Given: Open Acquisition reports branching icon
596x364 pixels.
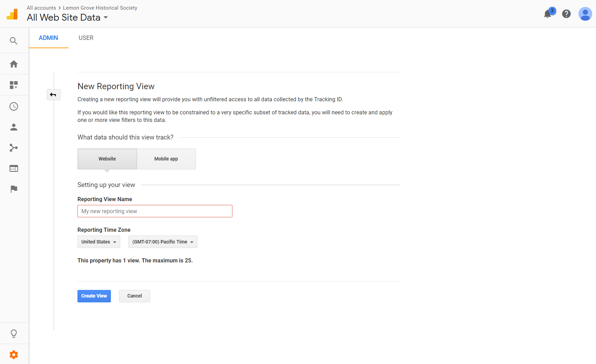Looking at the screenshot, I should tap(14, 148).
